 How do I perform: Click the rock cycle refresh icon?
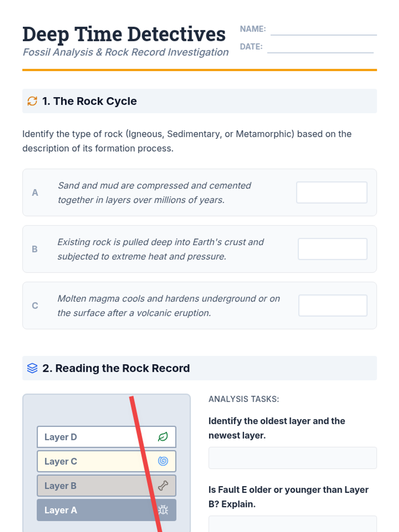pyautogui.click(x=32, y=101)
